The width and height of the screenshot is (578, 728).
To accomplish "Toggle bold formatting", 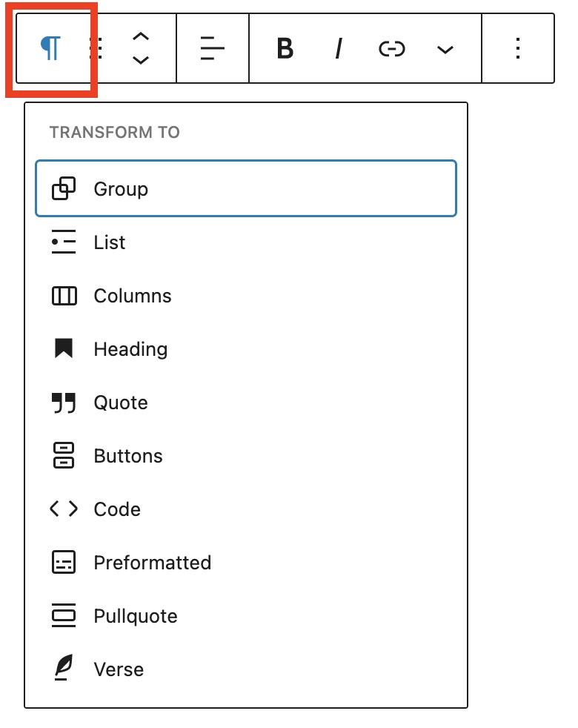I will [285, 48].
